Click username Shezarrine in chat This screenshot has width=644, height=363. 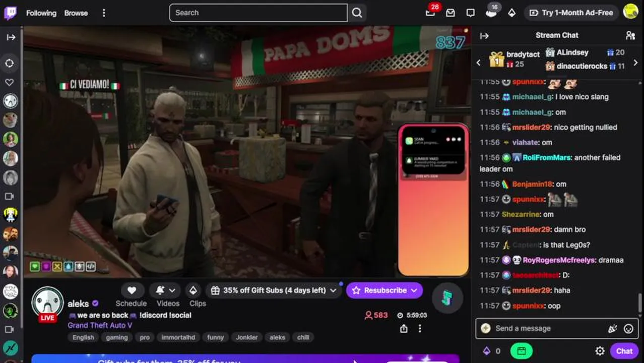pyautogui.click(x=521, y=214)
